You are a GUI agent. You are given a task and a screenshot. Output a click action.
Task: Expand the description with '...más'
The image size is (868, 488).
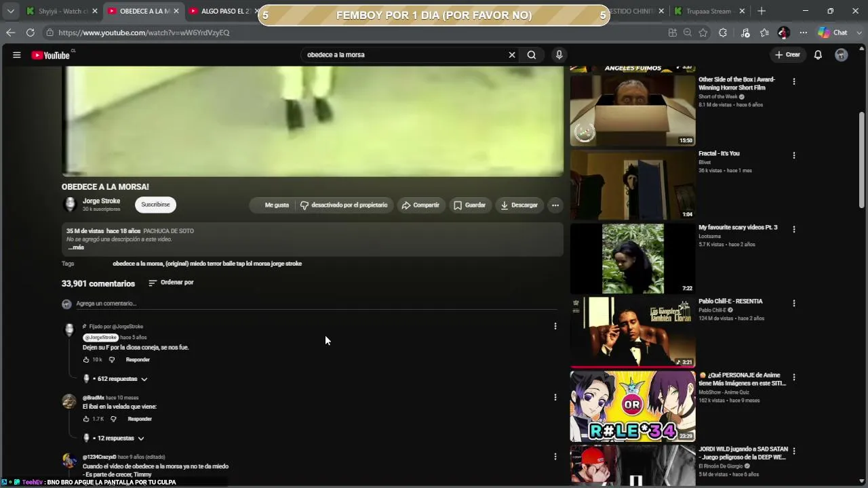point(76,247)
